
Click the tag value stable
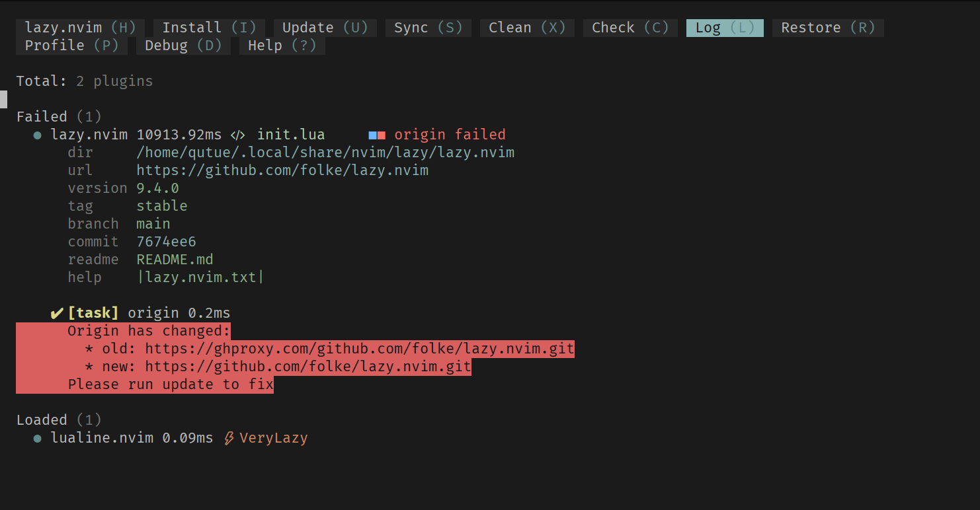(x=162, y=206)
